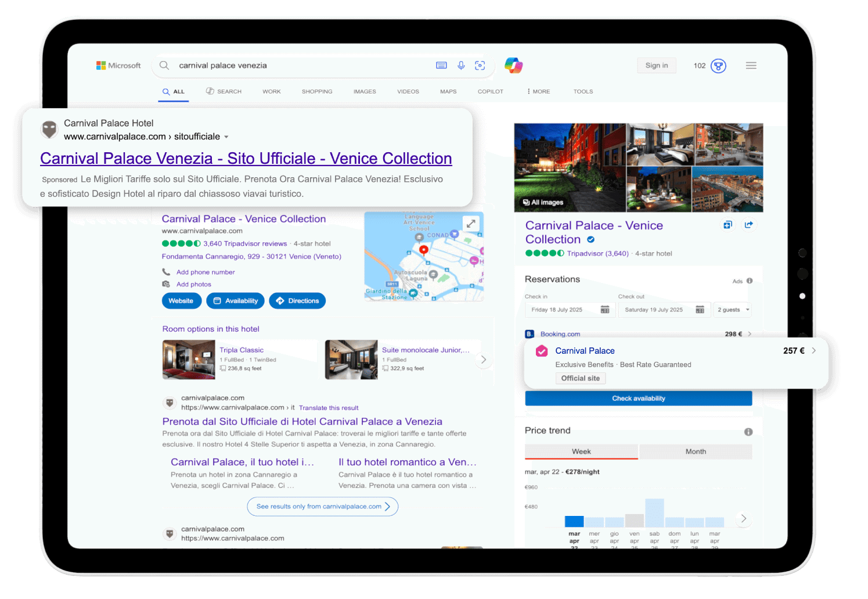
Task: Open visual search camera icon
Action: (x=480, y=66)
